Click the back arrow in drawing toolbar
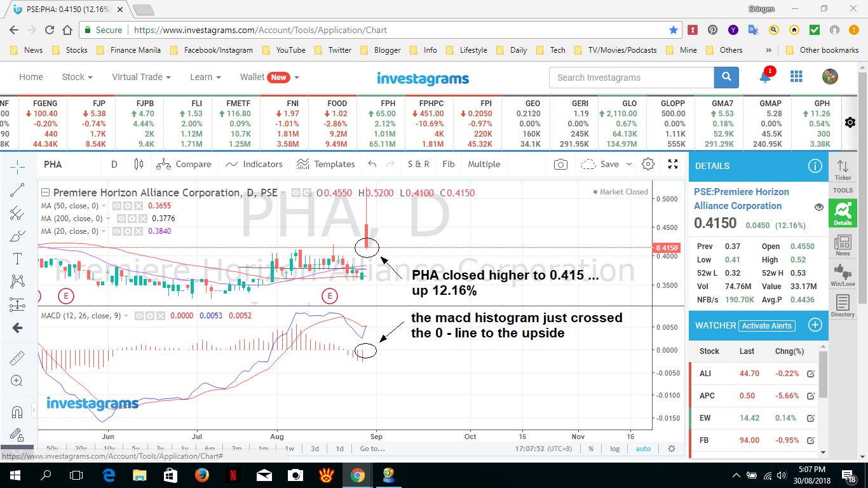 (17, 328)
